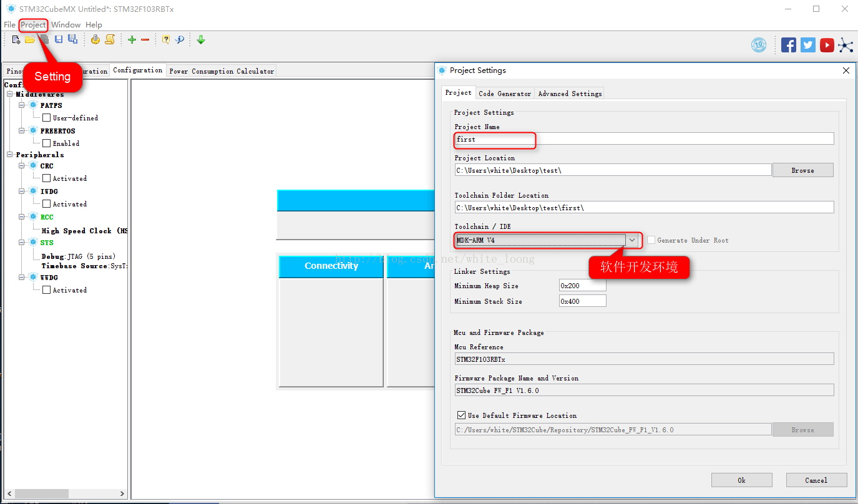
Task: Click the Save Project floppy icon
Action: (x=59, y=40)
